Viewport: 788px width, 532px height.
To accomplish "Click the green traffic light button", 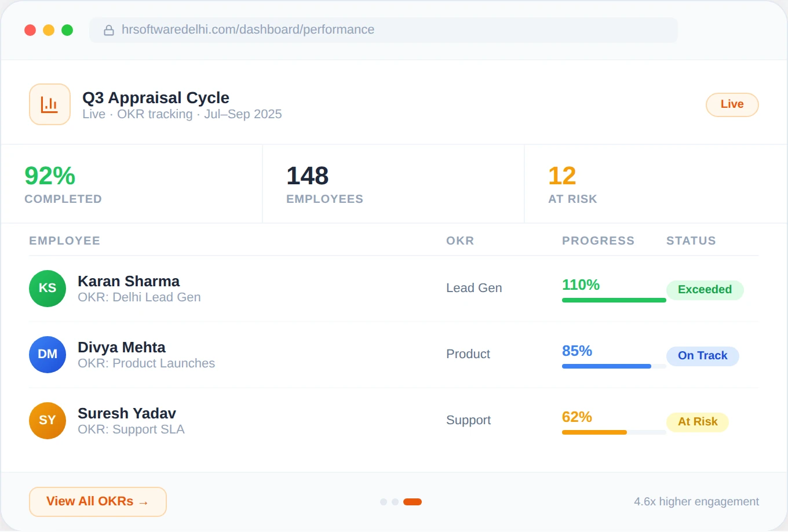I will click(x=67, y=30).
